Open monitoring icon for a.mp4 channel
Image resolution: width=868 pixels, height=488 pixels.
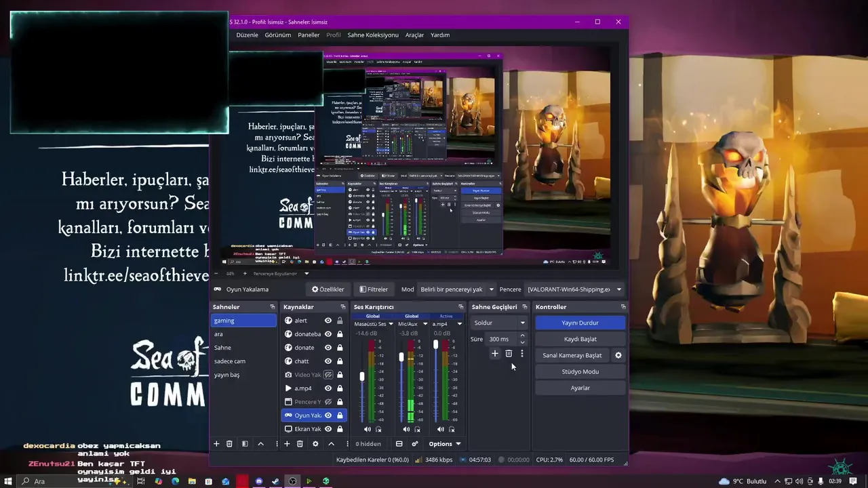coord(452,429)
